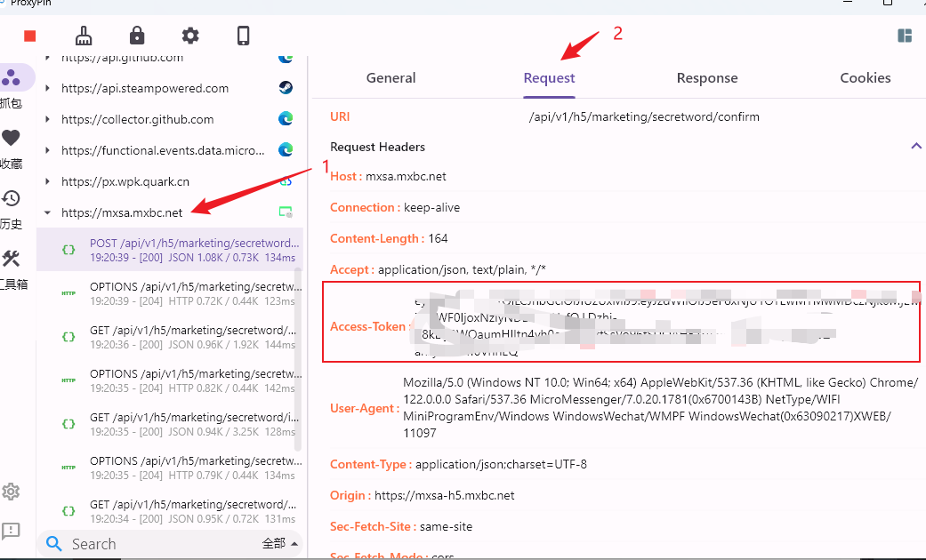Collapse the mxsa.mxbc.net domain
The width and height of the screenshot is (926, 560).
[47, 213]
